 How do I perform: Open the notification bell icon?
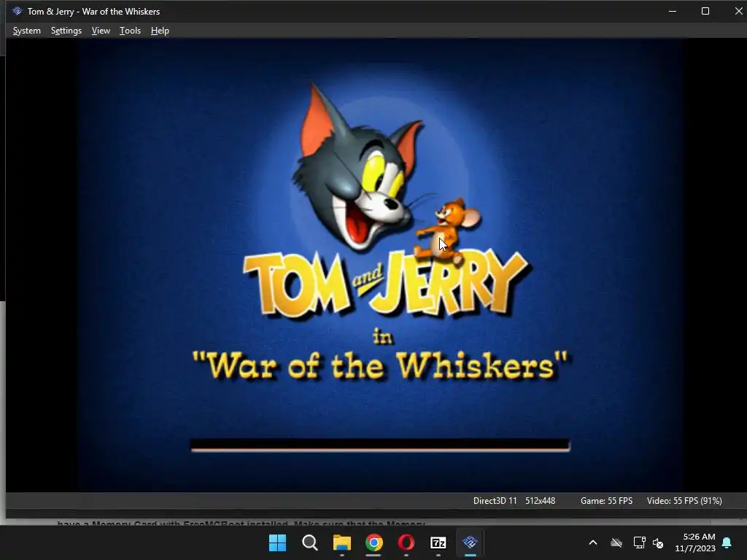(727, 542)
